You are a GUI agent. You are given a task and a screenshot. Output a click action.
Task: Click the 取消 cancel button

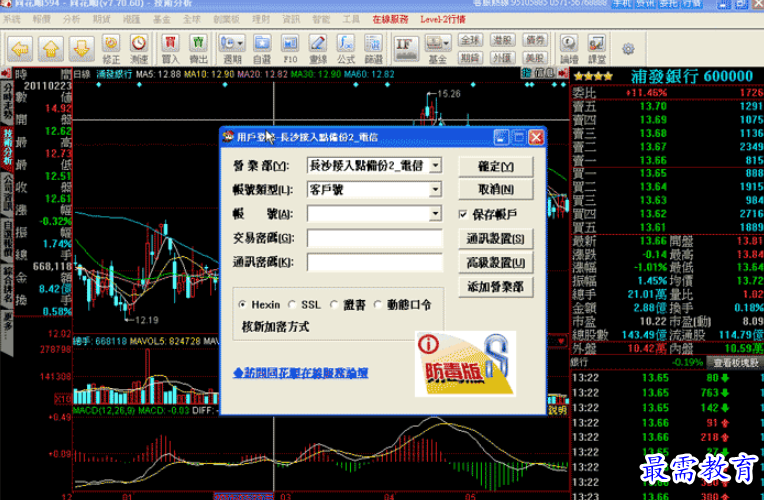pyautogui.click(x=496, y=189)
